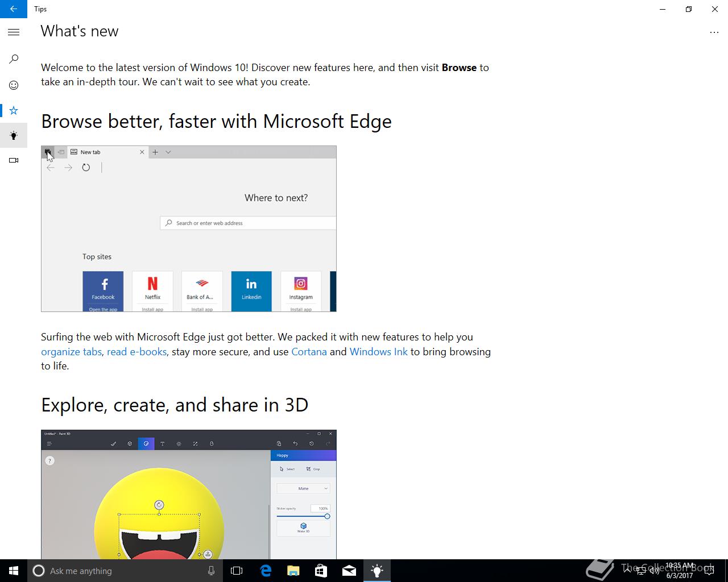Click the 'Explore, create, and share in 3D' heading
The width and height of the screenshot is (728, 582).
(175, 405)
